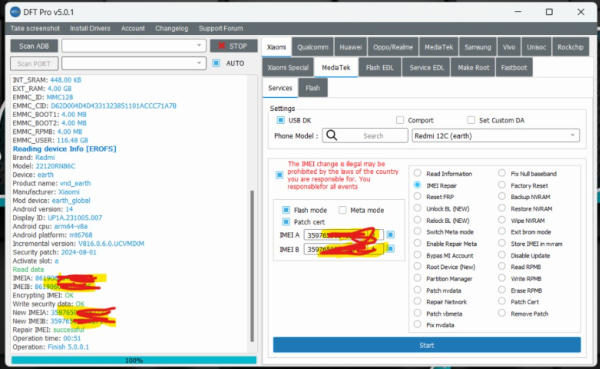Screen dimensions: 600x369
Task: Select Patch nvdata option
Action: click(x=417, y=290)
